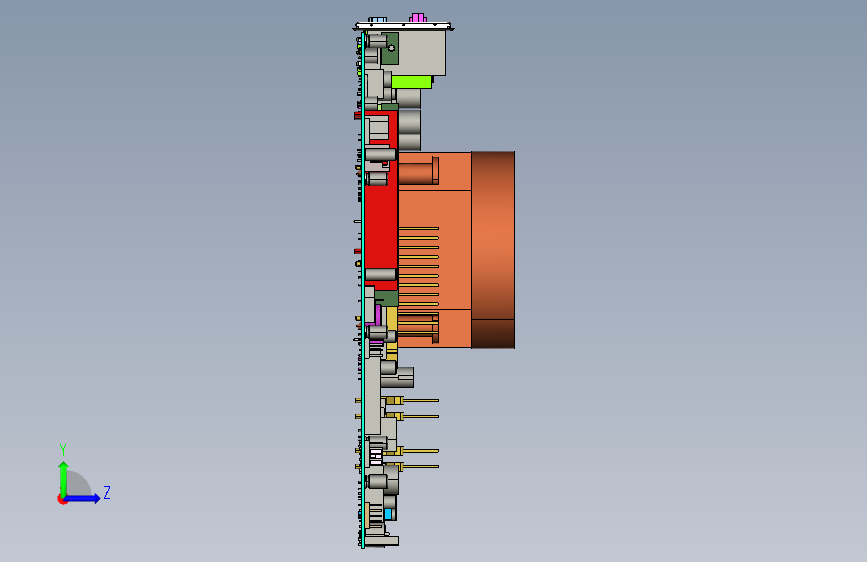This screenshot has height=562, width=867.
Task: Click the Y label on the axis triad
Action: [63, 449]
